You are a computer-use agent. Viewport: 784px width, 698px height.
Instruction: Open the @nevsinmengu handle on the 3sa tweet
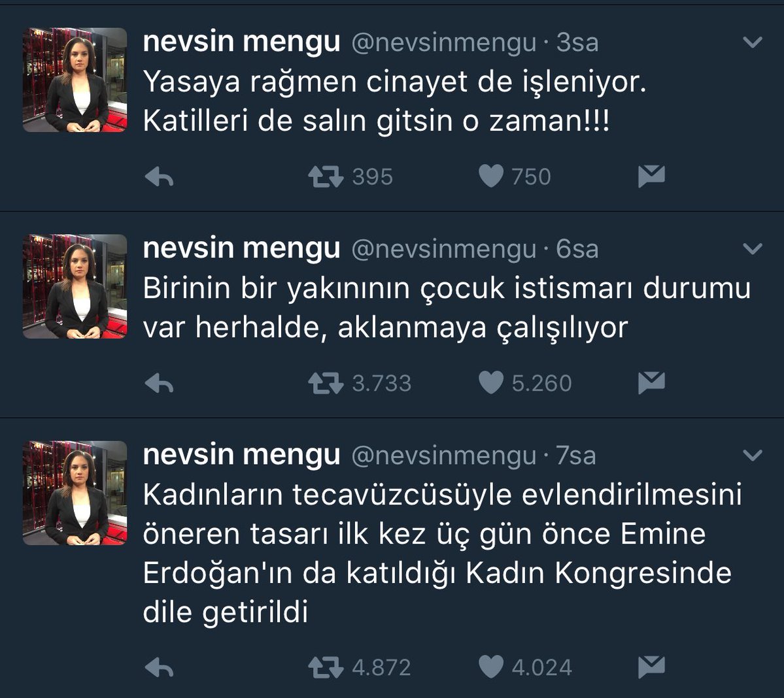pos(444,42)
